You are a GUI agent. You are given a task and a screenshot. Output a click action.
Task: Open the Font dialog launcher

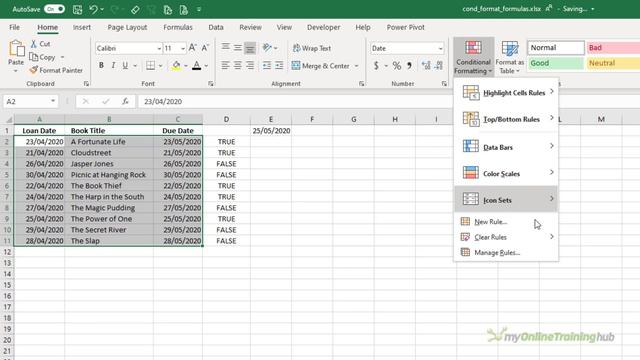pyautogui.click(x=211, y=84)
